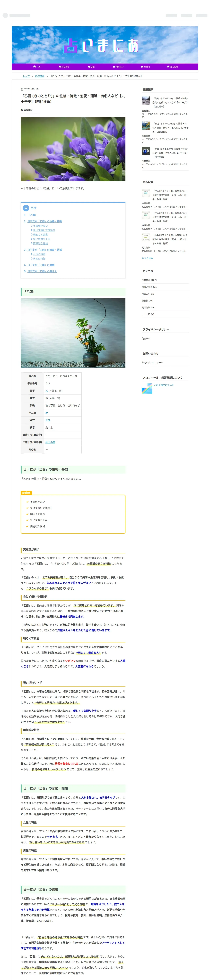
Task: Click the もっと見る link
Action: click(147, 258)
